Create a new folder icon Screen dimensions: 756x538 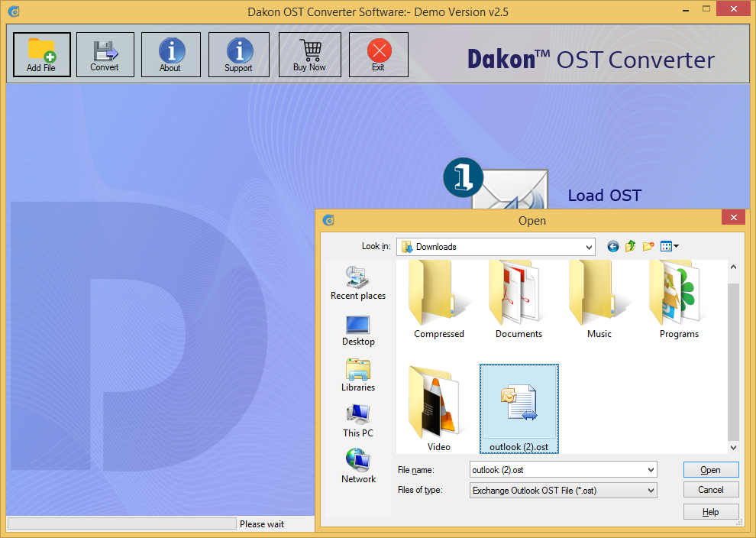click(648, 247)
